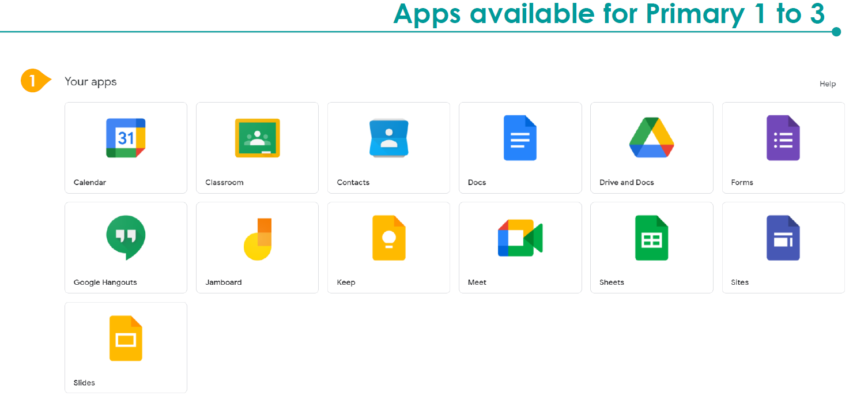Click the "Google Hangouts" label text

(105, 282)
